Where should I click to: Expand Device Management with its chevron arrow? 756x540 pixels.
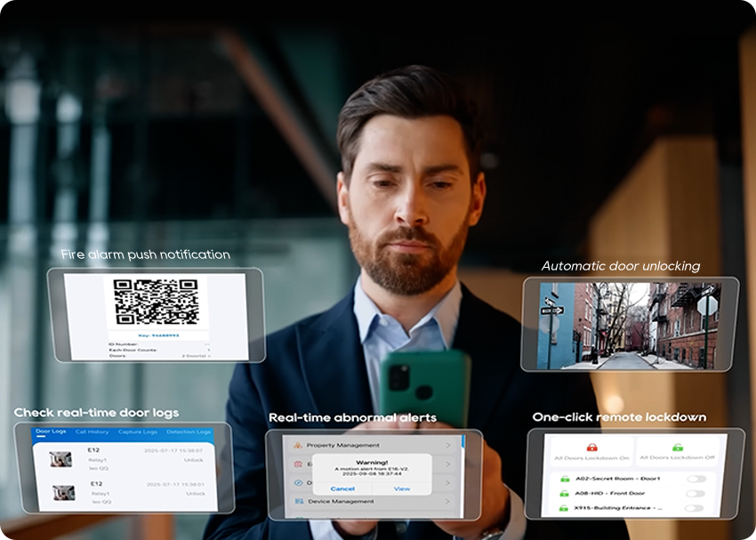447,502
